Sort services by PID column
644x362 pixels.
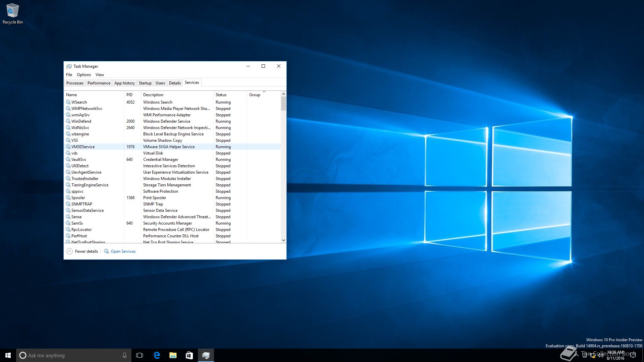tap(132, 95)
